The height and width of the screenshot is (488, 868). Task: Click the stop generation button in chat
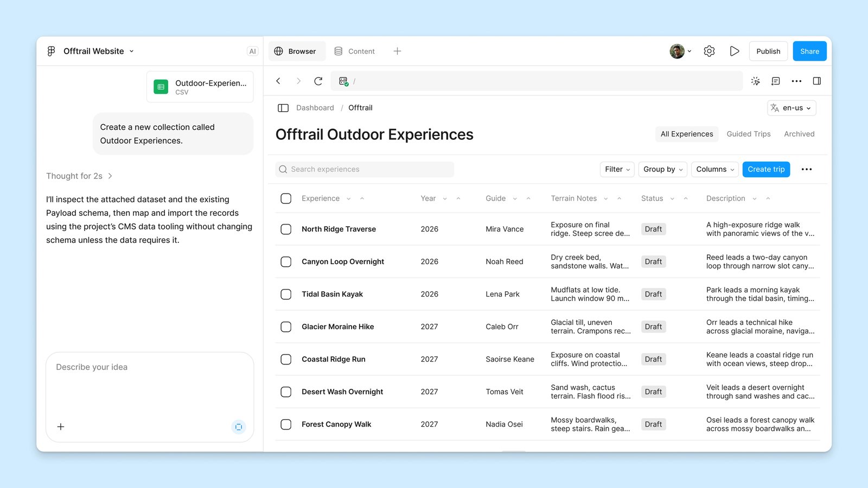point(239,427)
